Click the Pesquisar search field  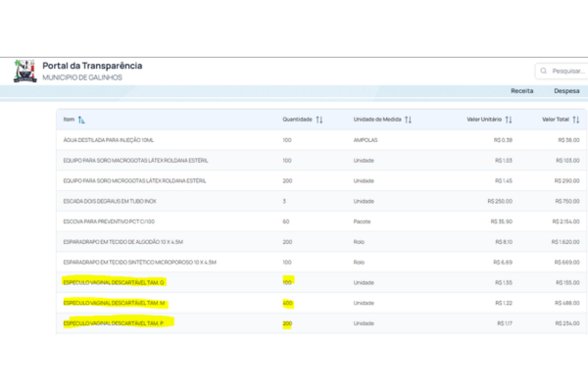click(x=566, y=72)
